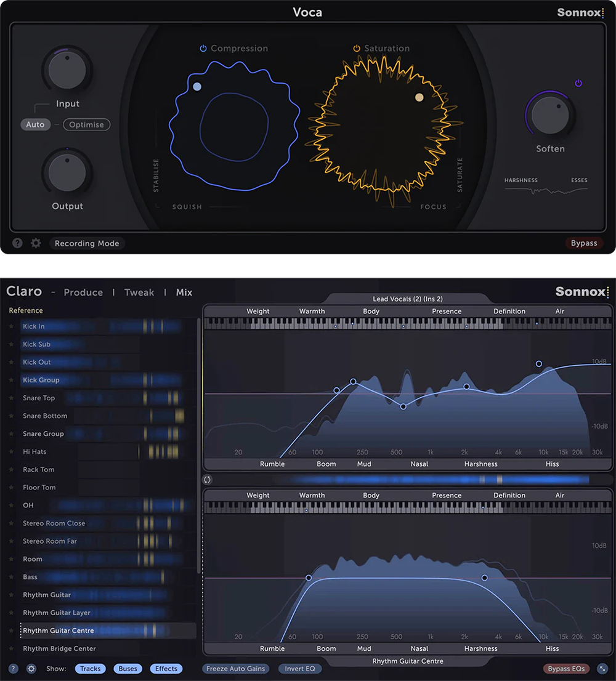
Task: Select the Snare Top track
Action: click(x=39, y=398)
